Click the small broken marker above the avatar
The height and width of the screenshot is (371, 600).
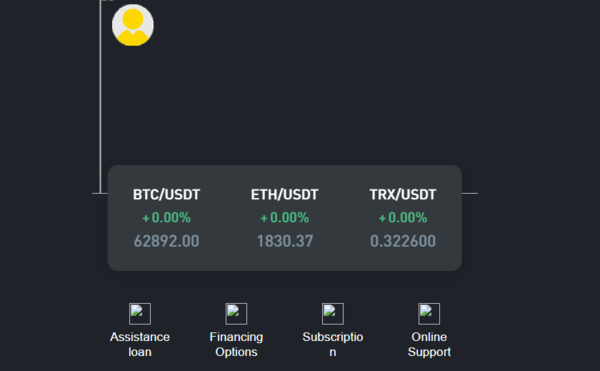[x=108, y=1]
